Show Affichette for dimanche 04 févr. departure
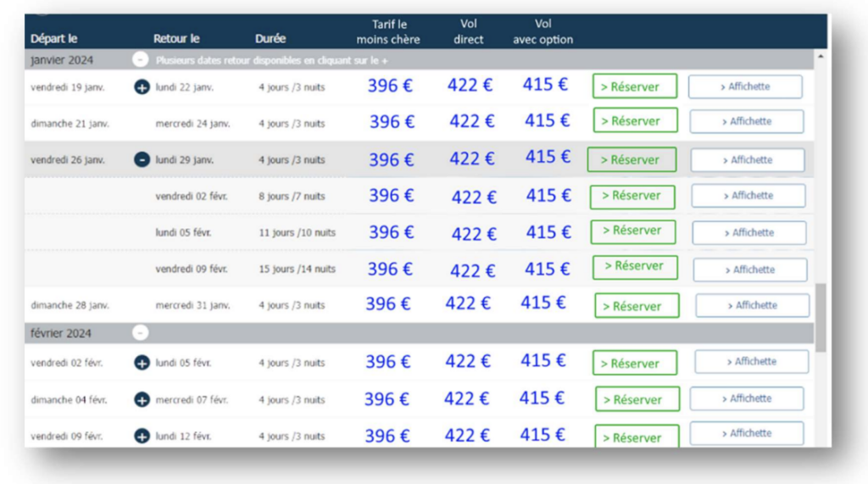Image resolution: width=868 pixels, height=484 pixels. [747, 398]
